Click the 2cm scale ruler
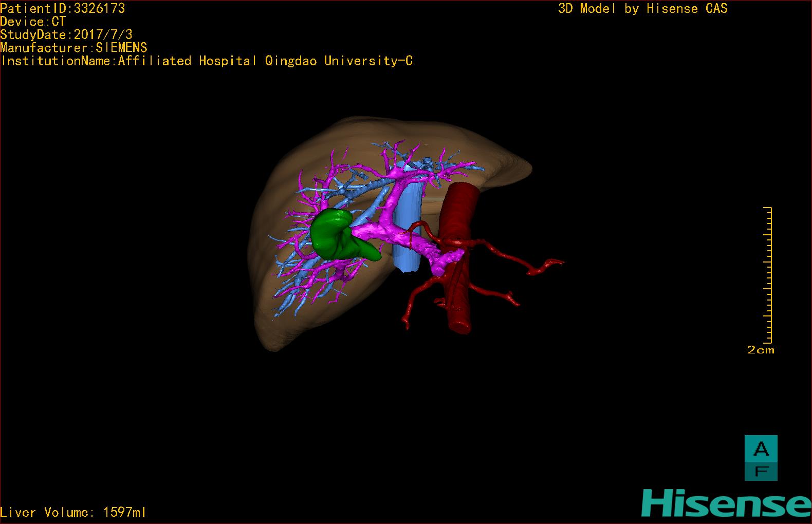Screen dimensions: 812x524 point(767,275)
